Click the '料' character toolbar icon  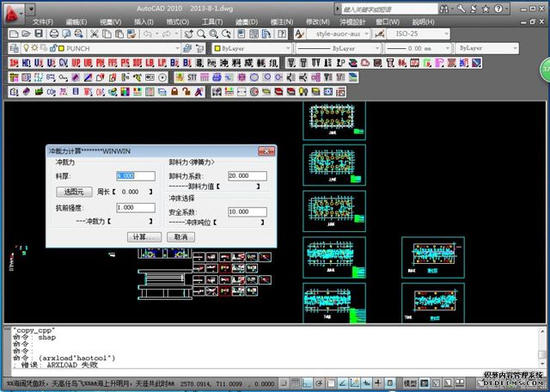point(237,63)
